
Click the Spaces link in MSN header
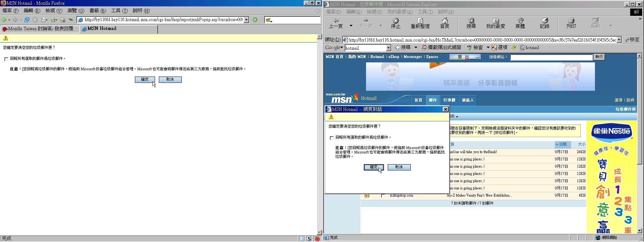pos(432,57)
